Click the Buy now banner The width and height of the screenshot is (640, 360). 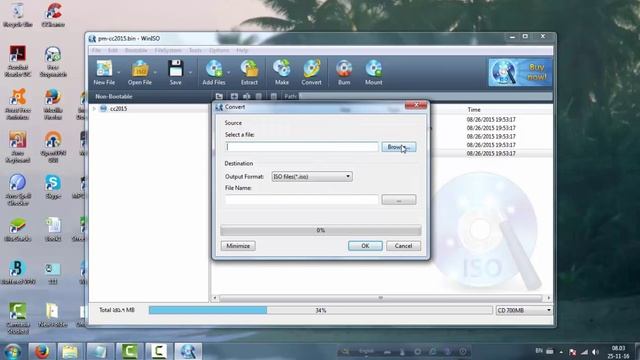point(520,72)
